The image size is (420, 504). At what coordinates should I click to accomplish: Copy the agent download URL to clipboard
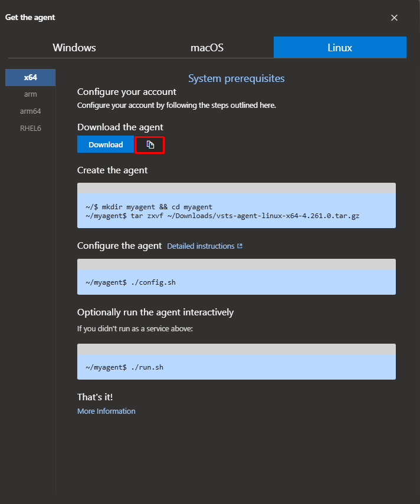tap(150, 145)
